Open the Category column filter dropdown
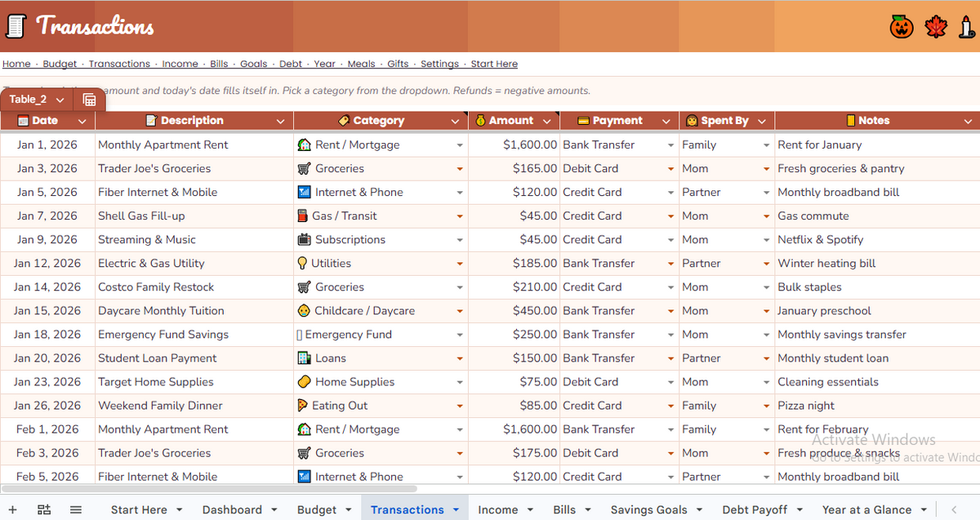This screenshot has width=980, height=520. pyautogui.click(x=455, y=121)
